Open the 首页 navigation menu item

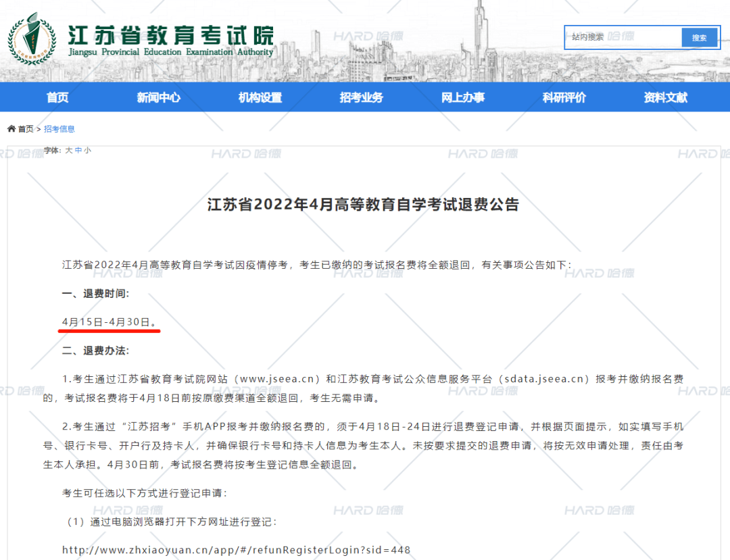57,97
